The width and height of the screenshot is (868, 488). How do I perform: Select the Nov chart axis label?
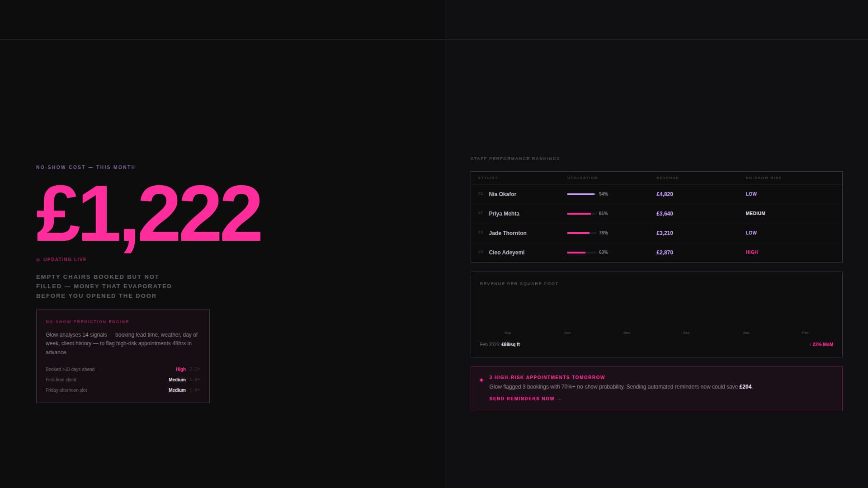[627, 333]
